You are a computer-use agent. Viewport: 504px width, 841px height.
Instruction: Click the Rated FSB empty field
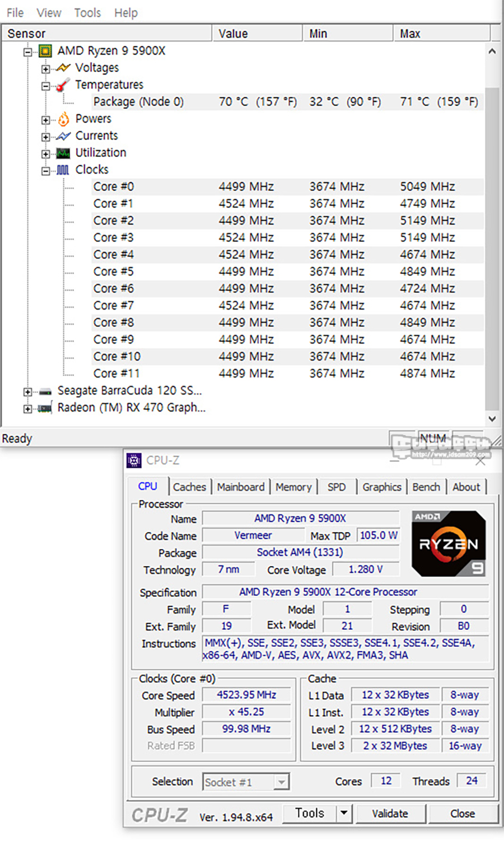247,746
